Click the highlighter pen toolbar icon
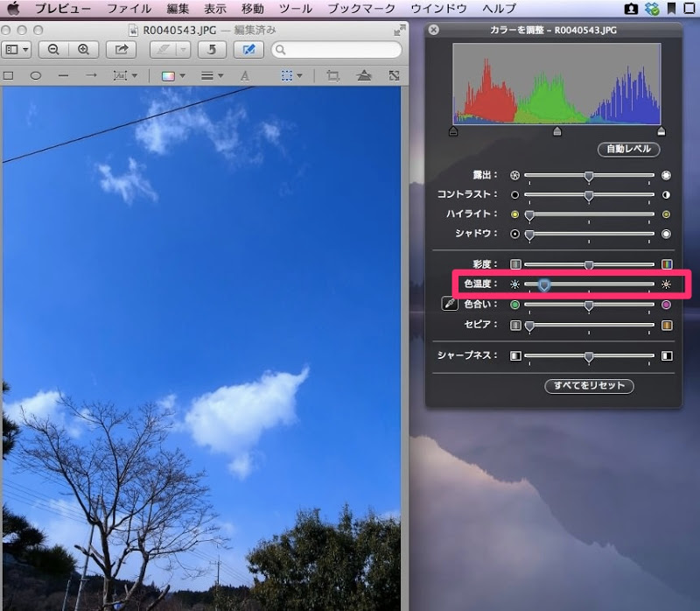The width and height of the screenshot is (700, 611). pyautogui.click(x=163, y=50)
